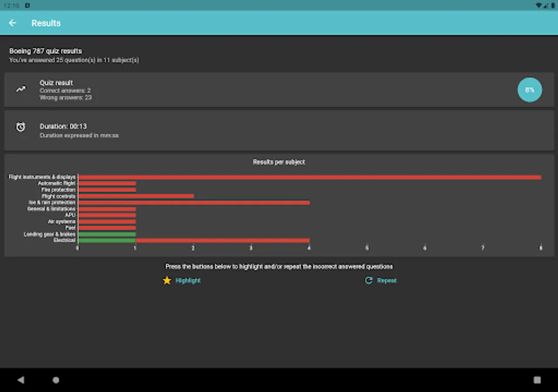Click the instruction text above Highlight

[279, 267]
